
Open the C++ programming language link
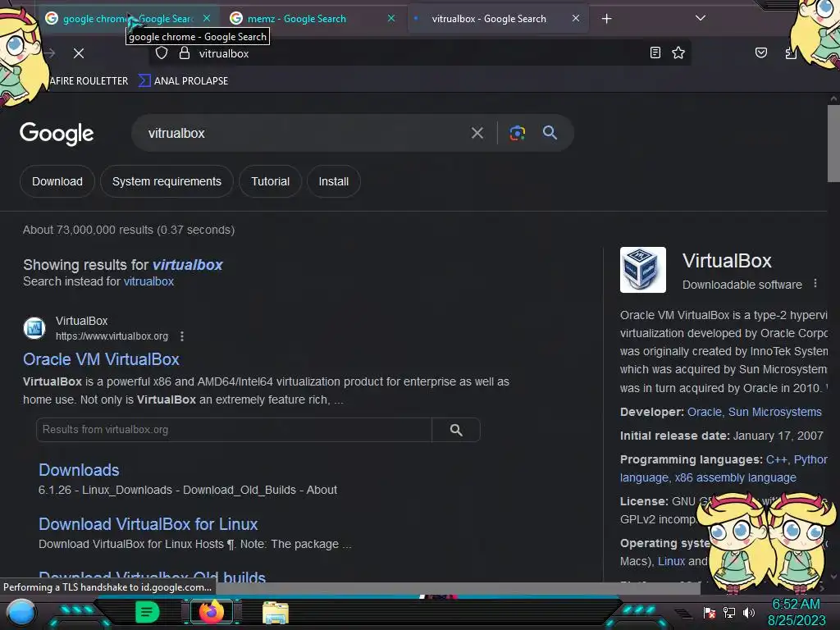[776, 459]
